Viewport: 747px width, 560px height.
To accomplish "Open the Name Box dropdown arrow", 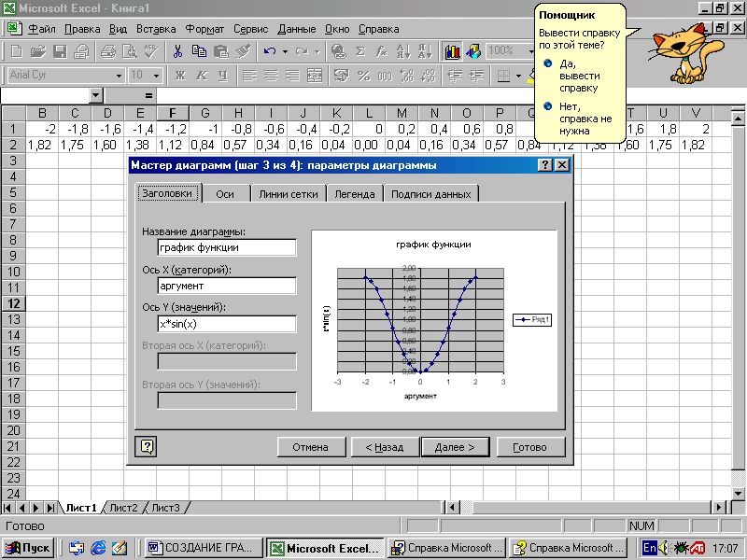I will tap(96, 96).
